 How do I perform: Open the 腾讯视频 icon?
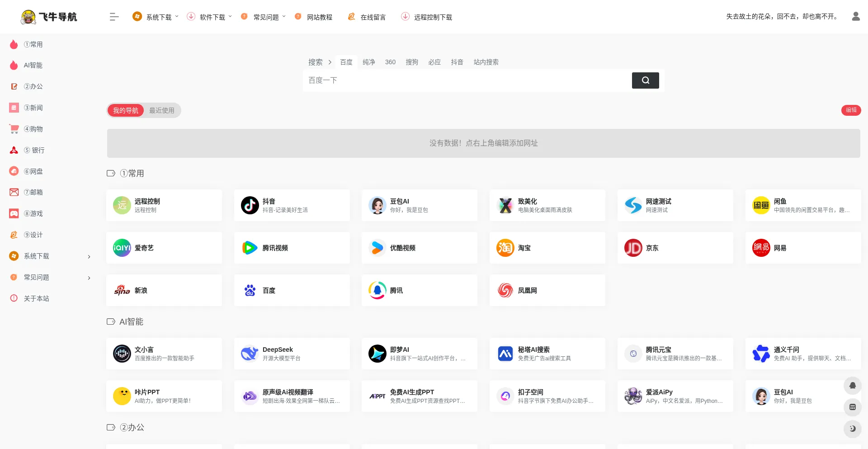(x=250, y=248)
